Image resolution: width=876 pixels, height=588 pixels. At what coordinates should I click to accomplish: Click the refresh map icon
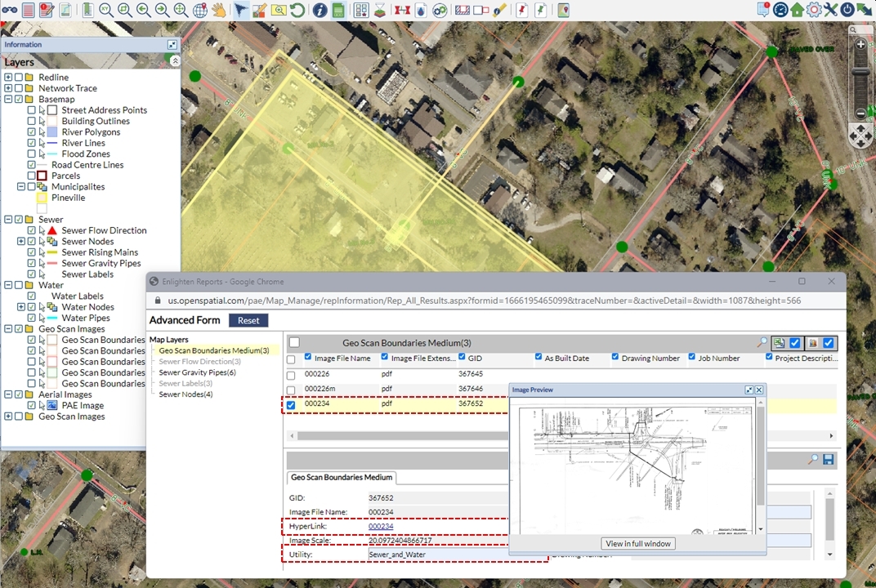[x=297, y=10]
